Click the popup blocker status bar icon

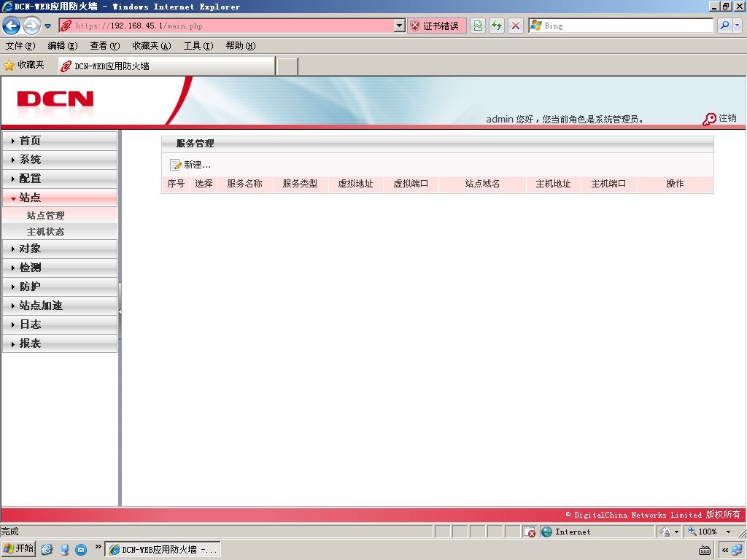click(530, 532)
